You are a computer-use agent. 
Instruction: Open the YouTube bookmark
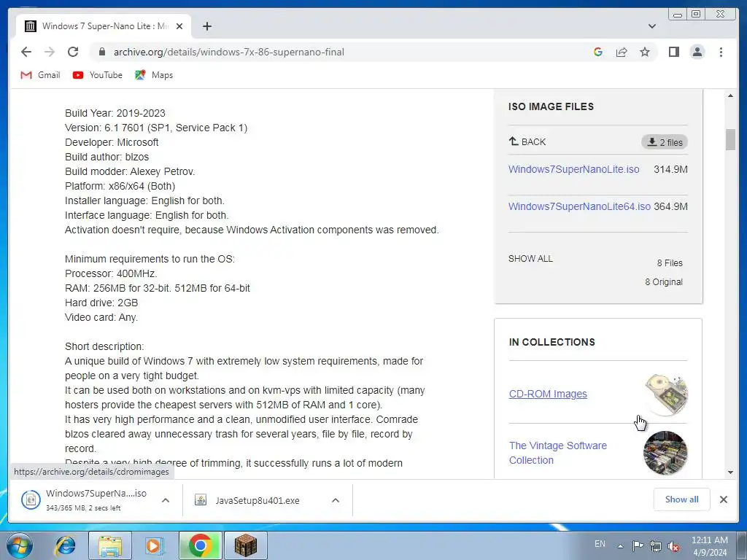98,75
